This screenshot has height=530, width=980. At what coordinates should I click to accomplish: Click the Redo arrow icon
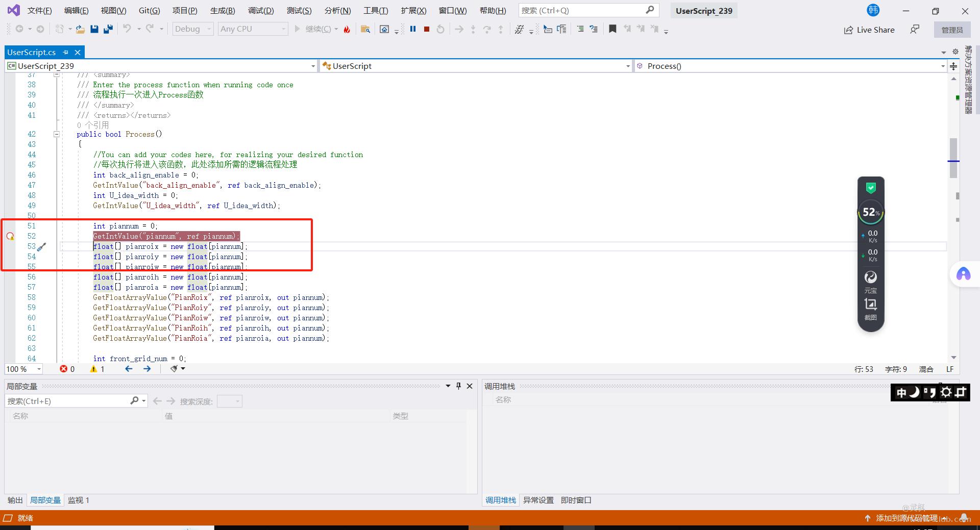click(150, 29)
